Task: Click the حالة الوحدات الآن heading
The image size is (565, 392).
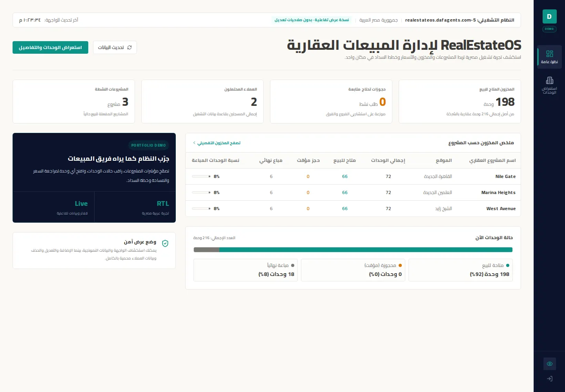Action: click(494, 238)
